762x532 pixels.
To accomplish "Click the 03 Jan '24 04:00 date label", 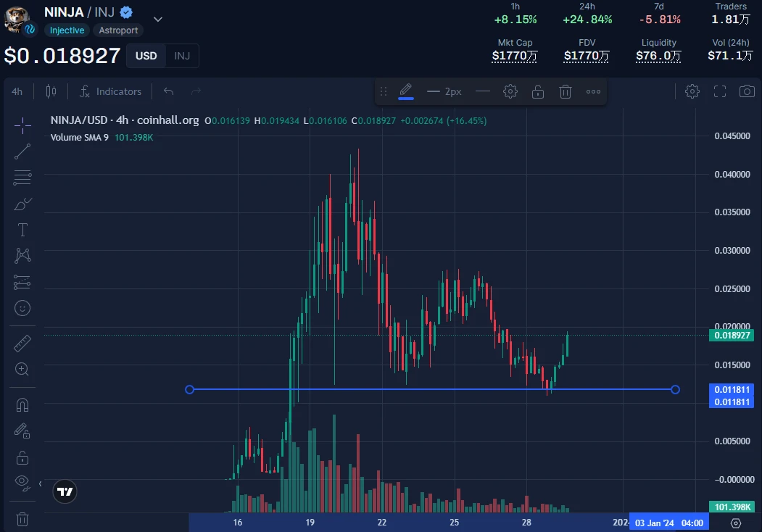I will point(668,523).
